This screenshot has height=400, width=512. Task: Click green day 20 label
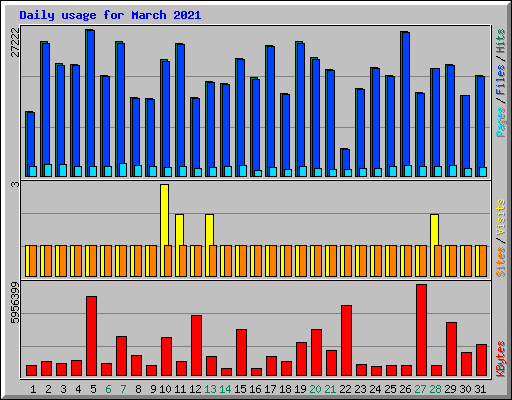point(315,389)
